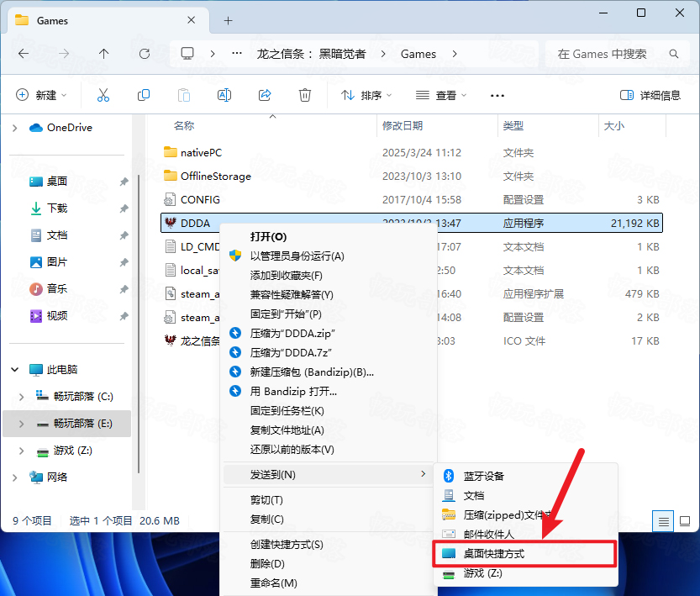
Task: Toggle the 详细信息 details pane
Action: pyautogui.click(x=650, y=95)
